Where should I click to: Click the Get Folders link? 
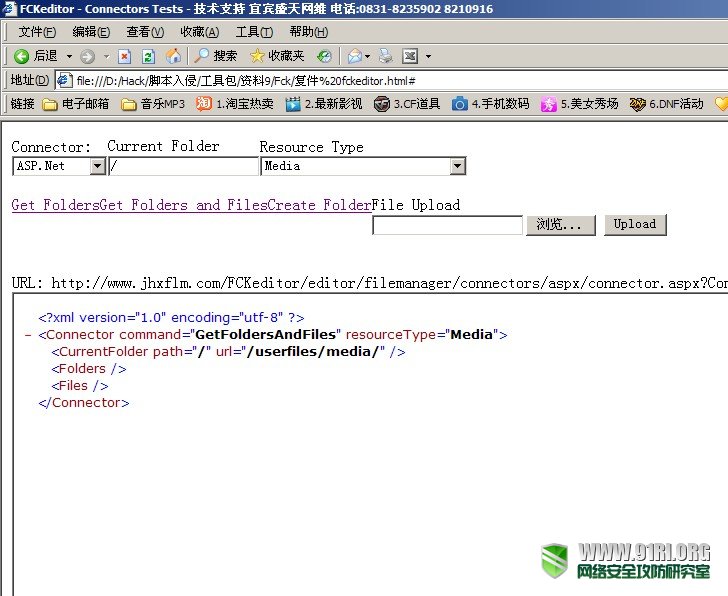pyautogui.click(x=56, y=205)
